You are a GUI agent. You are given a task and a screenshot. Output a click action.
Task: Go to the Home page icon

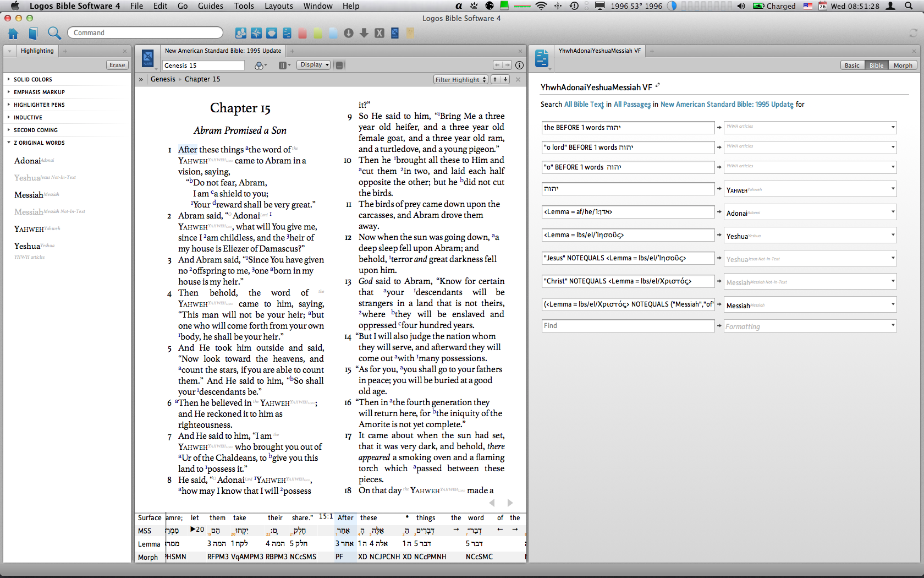click(x=13, y=33)
